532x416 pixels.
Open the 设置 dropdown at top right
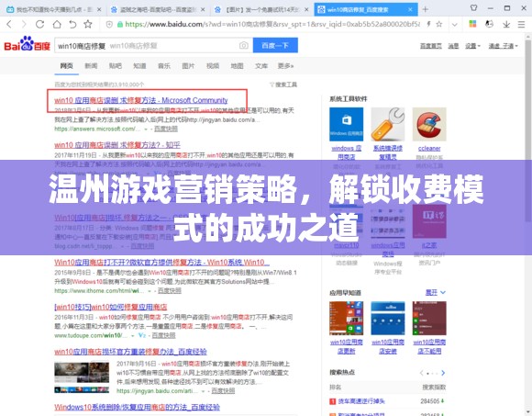point(472,46)
